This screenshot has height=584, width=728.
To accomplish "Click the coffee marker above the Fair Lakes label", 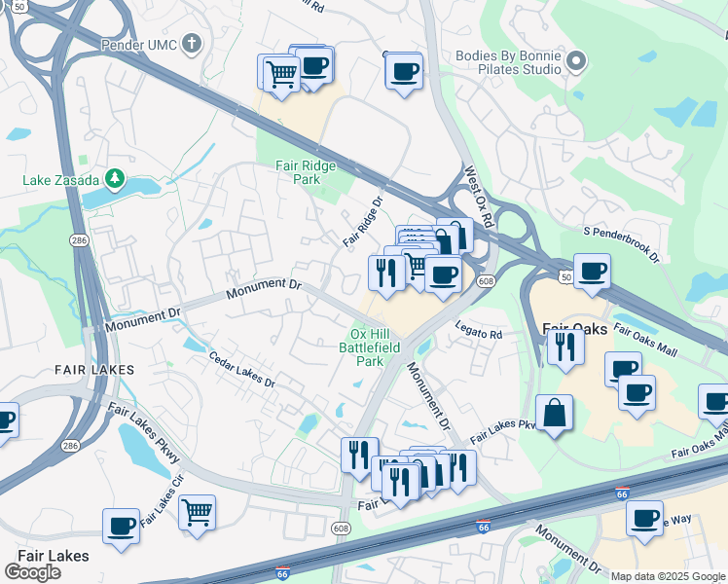I will [x=122, y=529].
